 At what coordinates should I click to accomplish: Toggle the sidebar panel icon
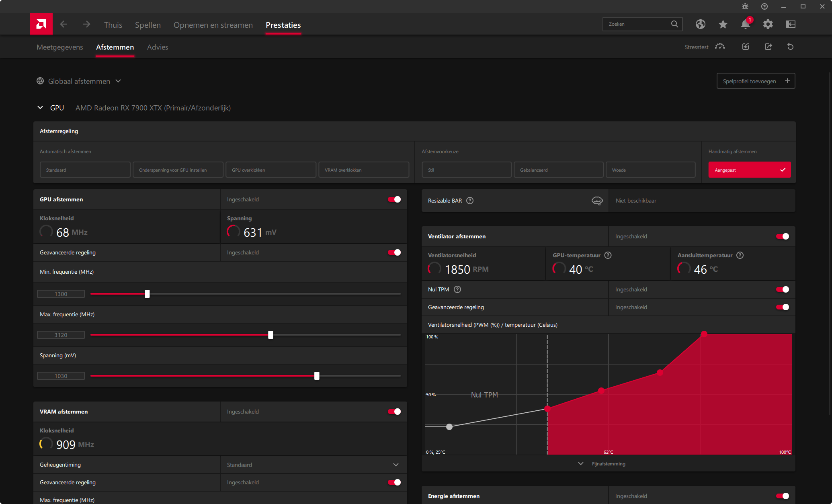pyautogui.click(x=790, y=24)
